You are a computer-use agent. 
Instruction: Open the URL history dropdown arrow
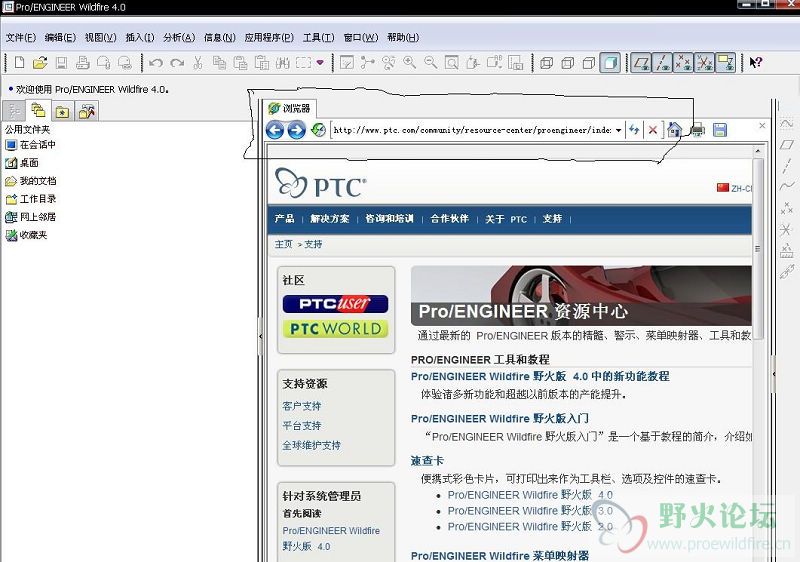618,131
